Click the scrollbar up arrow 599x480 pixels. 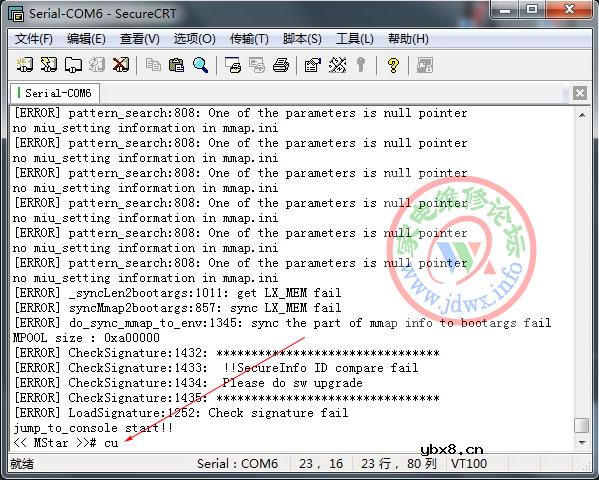582,115
